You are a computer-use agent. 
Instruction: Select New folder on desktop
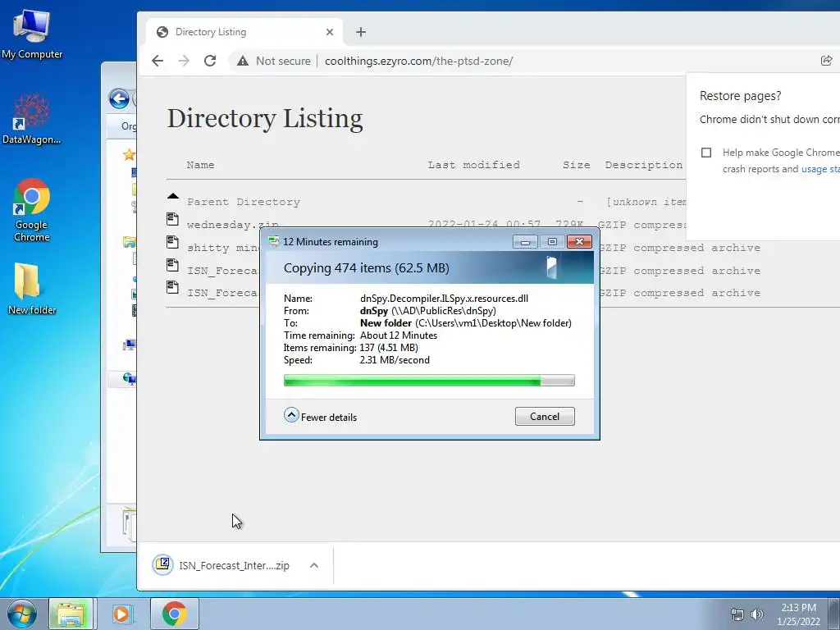click(32, 288)
